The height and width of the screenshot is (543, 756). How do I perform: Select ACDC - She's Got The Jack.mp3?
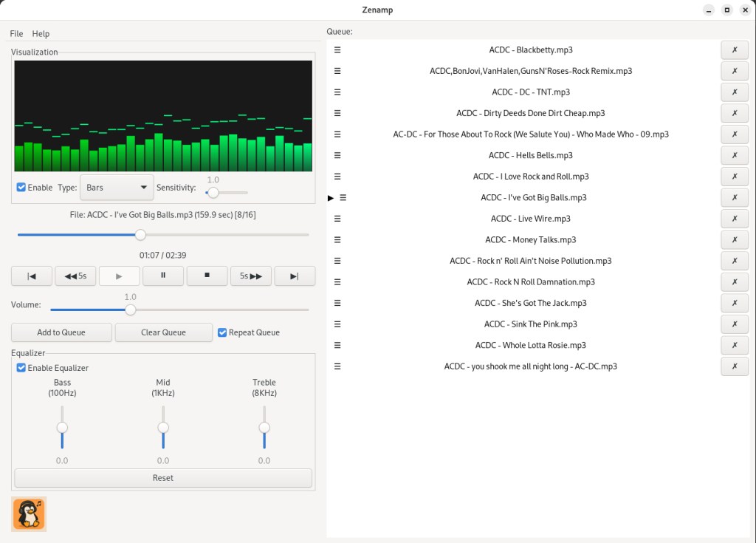click(x=531, y=303)
